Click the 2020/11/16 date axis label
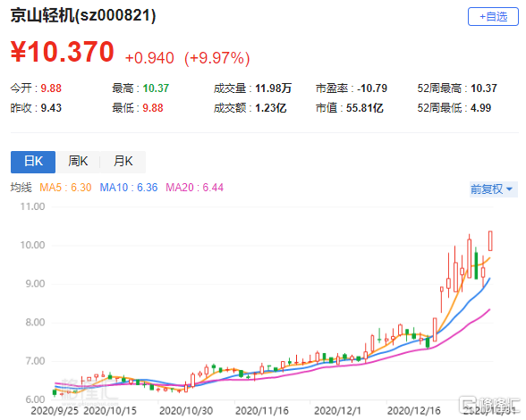Viewport: 526px width, 420px height. click(262, 410)
